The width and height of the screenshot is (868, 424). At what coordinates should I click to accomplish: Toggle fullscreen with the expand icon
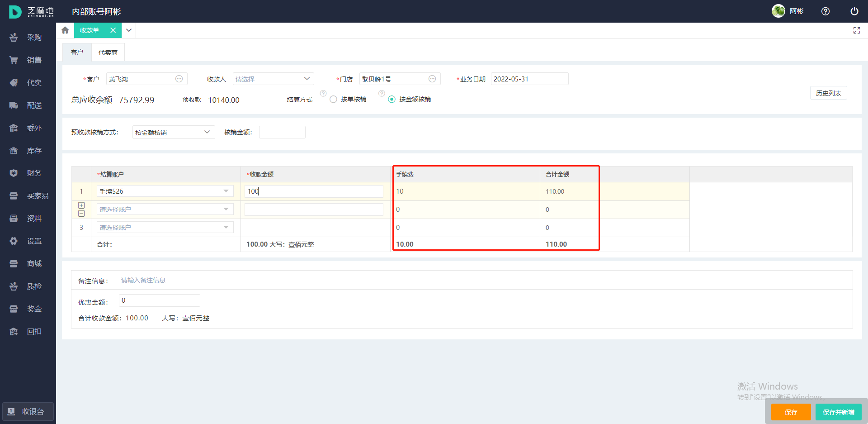pyautogui.click(x=857, y=30)
